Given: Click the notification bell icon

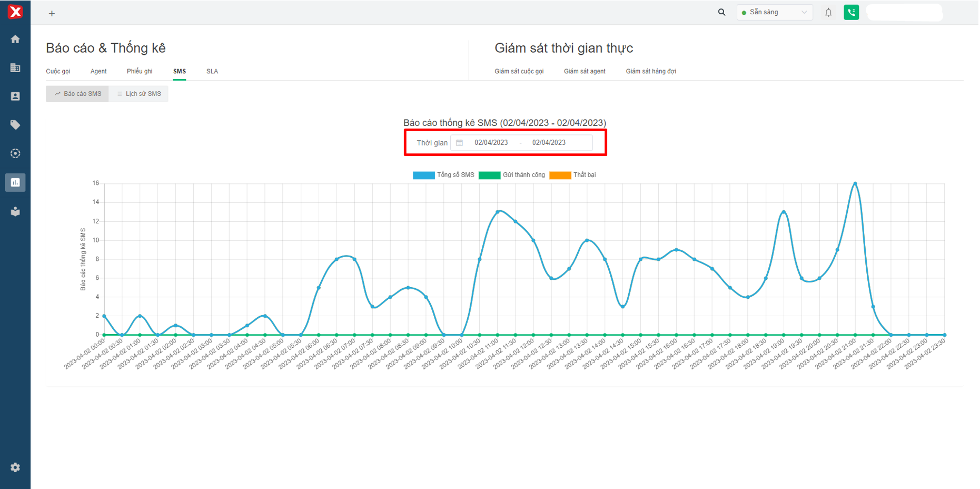Looking at the screenshot, I should click(828, 12).
